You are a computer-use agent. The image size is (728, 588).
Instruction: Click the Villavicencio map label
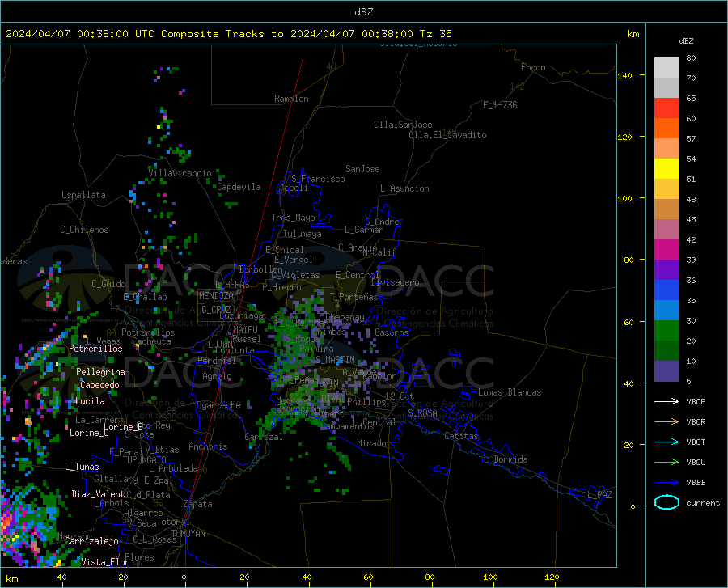[x=180, y=173]
